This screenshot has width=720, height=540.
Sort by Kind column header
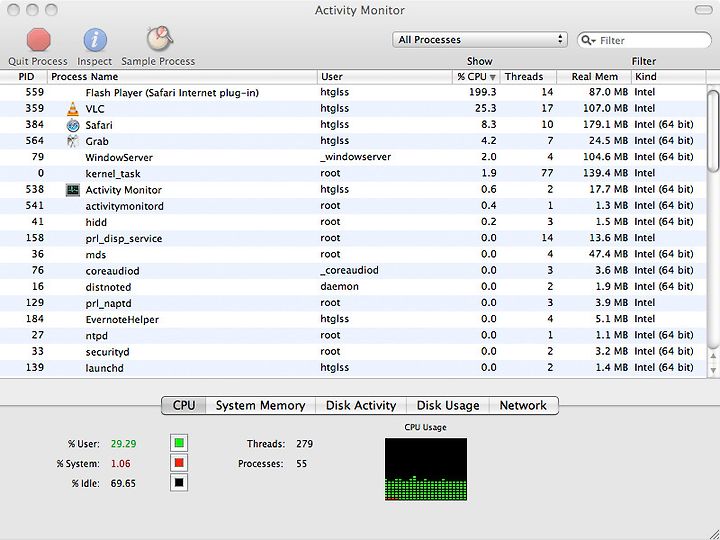pos(669,77)
